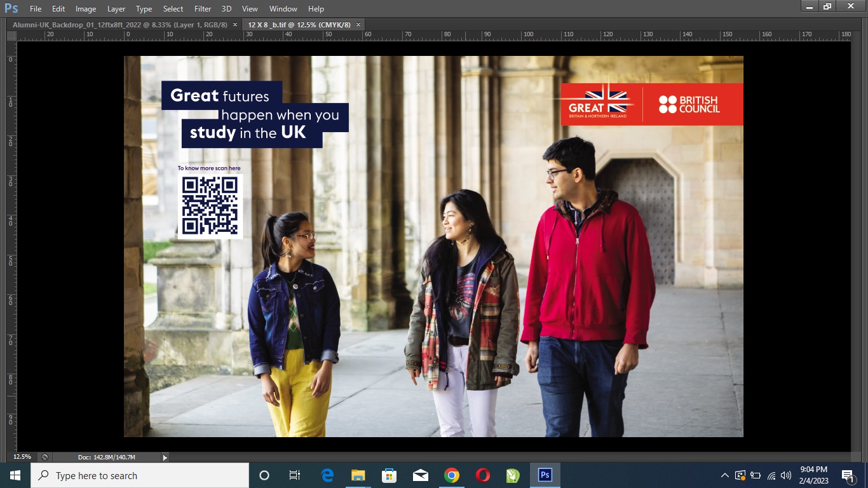Image resolution: width=868 pixels, height=488 pixels.
Task: Open Google Chrome from the taskbar
Action: [x=452, y=475]
